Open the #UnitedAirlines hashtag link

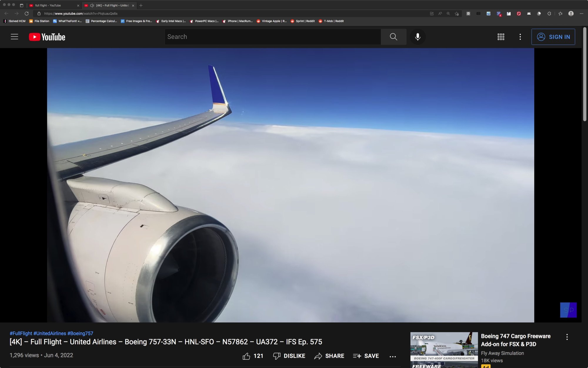click(x=50, y=333)
